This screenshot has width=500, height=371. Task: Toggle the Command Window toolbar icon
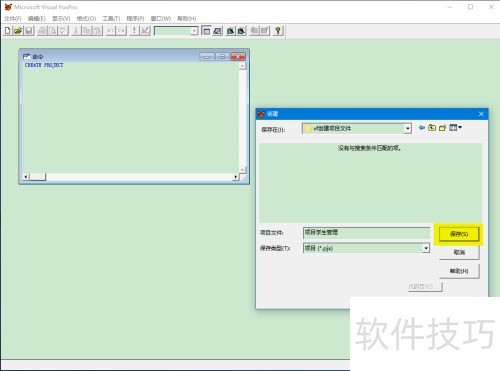pos(207,31)
